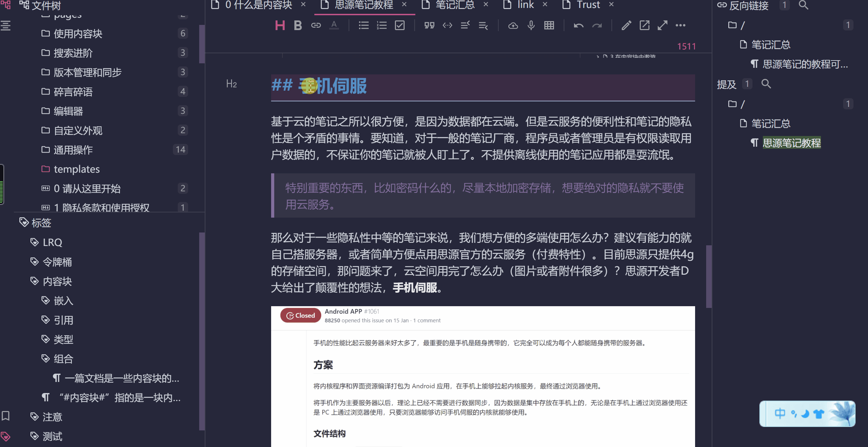The width and height of the screenshot is (868, 447).
Task: Expand the 通用操作 folder
Action: pos(73,150)
